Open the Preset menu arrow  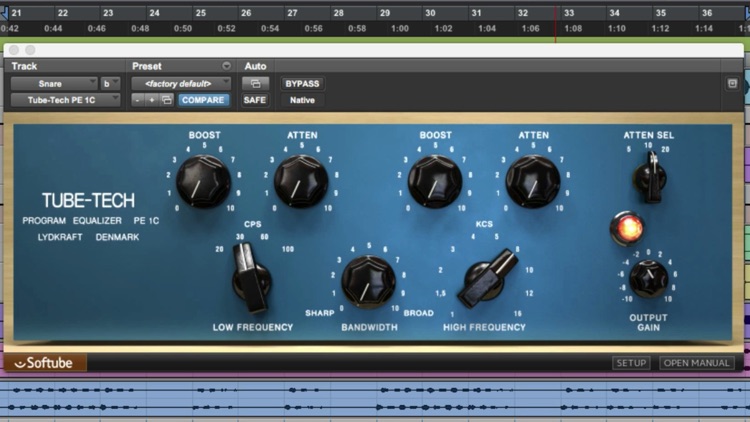pyautogui.click(x=226, y=66)
